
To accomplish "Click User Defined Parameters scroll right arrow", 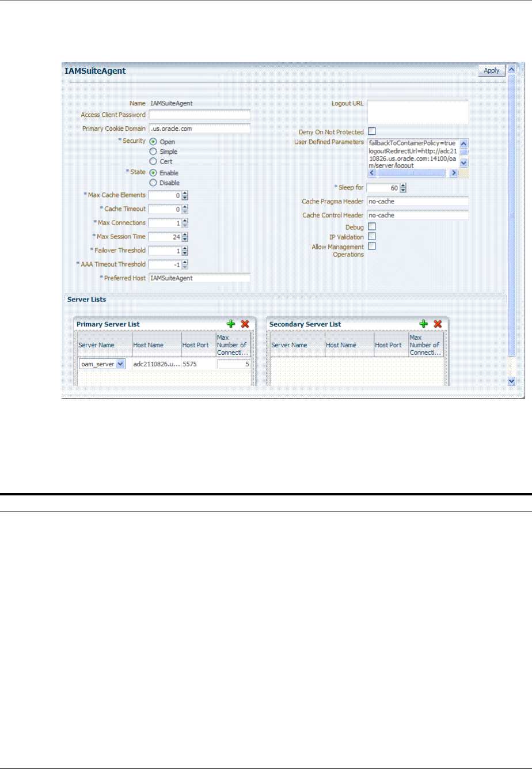I will (454, 172).
